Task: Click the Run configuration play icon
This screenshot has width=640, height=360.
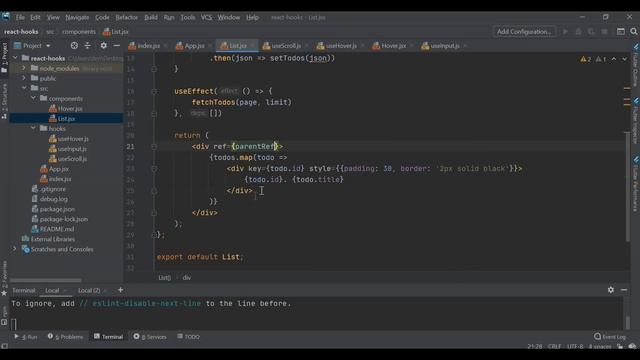Action: (565, 31)
